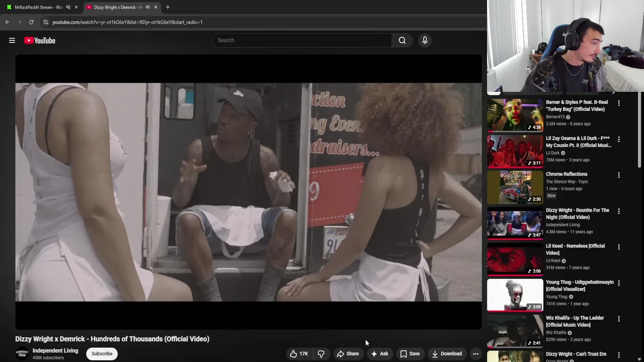Screen dimensions: 644x362
Task: Play the Lil Zay Osama thumbnail
Action: [x=515, y=151]
